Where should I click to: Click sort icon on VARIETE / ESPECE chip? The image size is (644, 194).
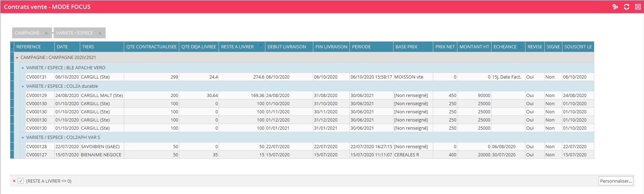click(100, 33)
